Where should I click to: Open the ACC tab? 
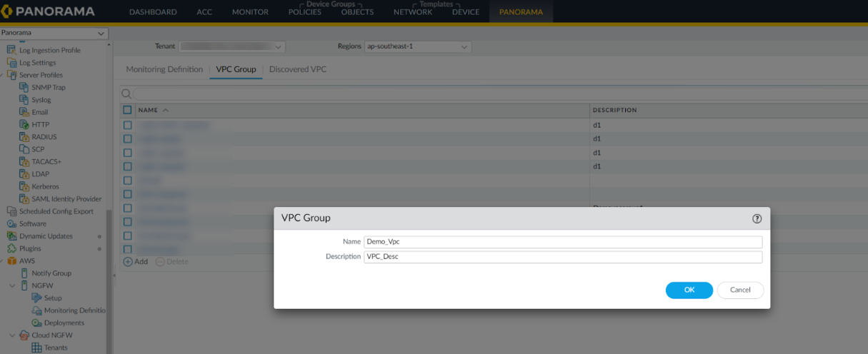click(204, 12)
